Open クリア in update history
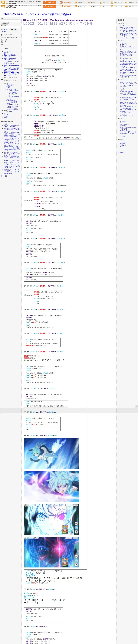Screen dimensions: 138x644 [x=122, y=26]
